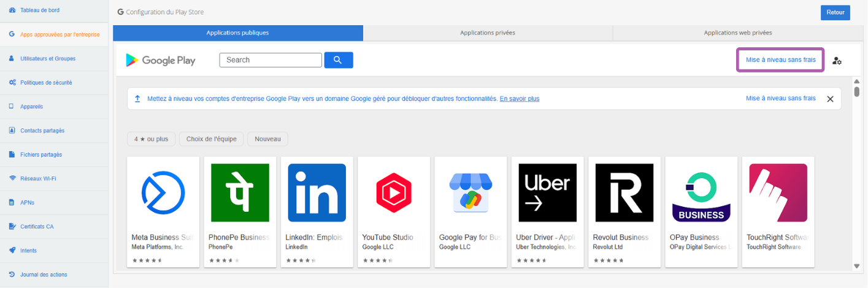Image resolution: width=868 pixels, height=288 pixels.
Task: Open account settings icon beside upgrade link
Action: pos(837,60)
